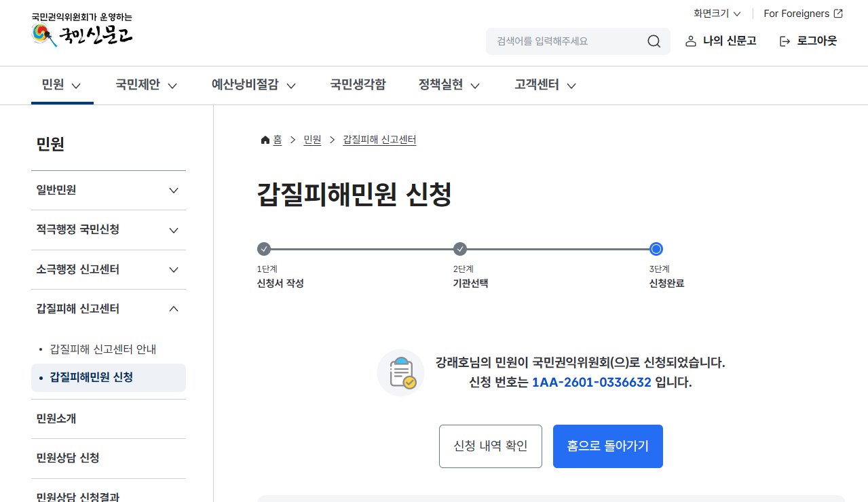Collapse the 갑질피해 신고센터 section
868x502 pixels.
tap(174, 309)
